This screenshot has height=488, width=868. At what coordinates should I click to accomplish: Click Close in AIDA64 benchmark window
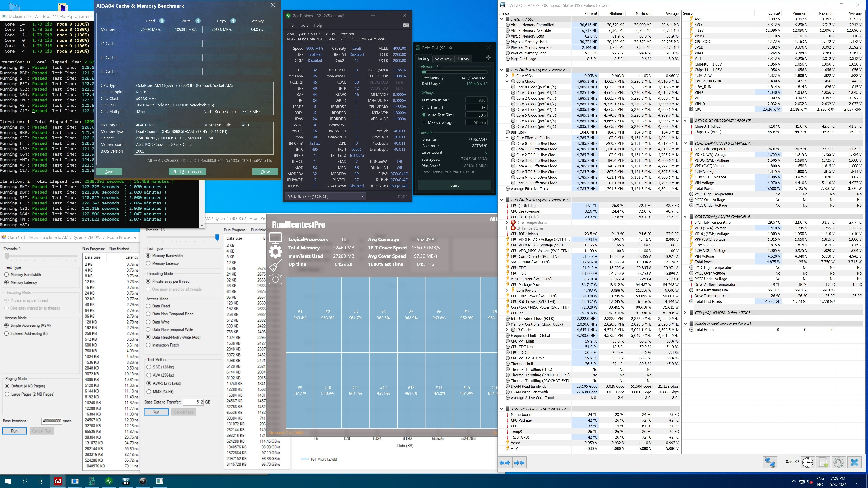pyautogui.click(x=265, y=172)
